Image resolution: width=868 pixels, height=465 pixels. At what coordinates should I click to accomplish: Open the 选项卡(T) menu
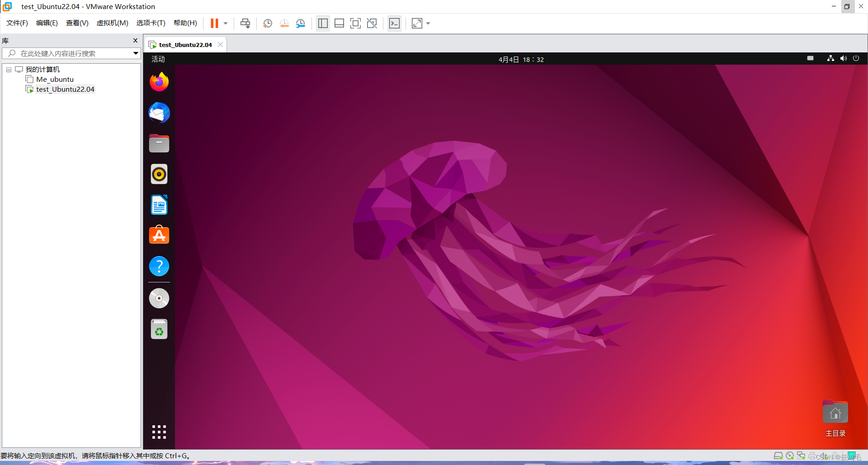pos(151,23)
